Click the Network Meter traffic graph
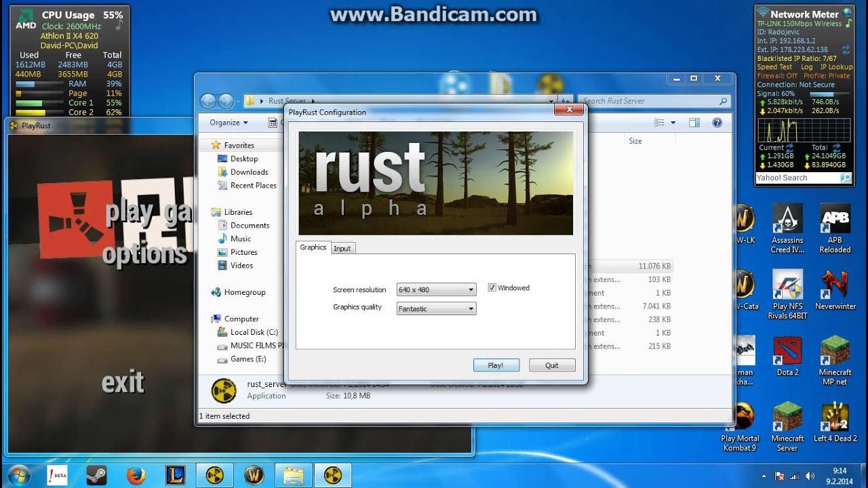The image size is (868, 488). [x=804, y=131]
